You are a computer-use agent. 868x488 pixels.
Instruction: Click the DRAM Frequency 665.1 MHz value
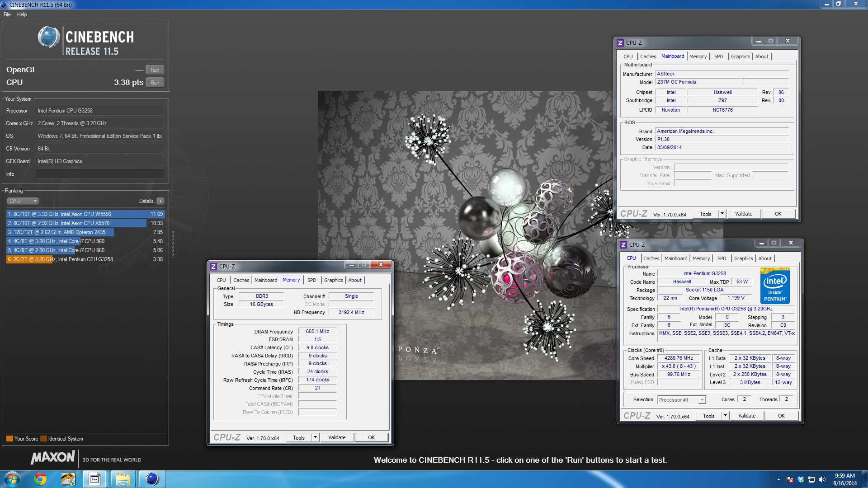(317, 331)
